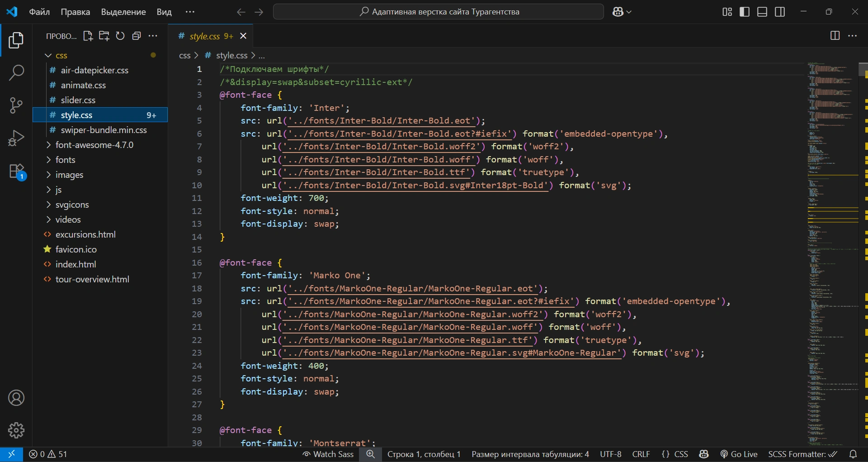Create a new file in explorer

88,36
